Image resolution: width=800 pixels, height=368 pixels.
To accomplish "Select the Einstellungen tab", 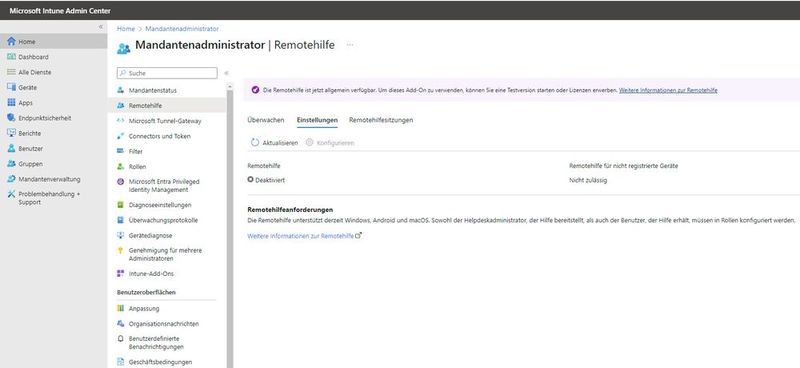I will coord(317,120).
